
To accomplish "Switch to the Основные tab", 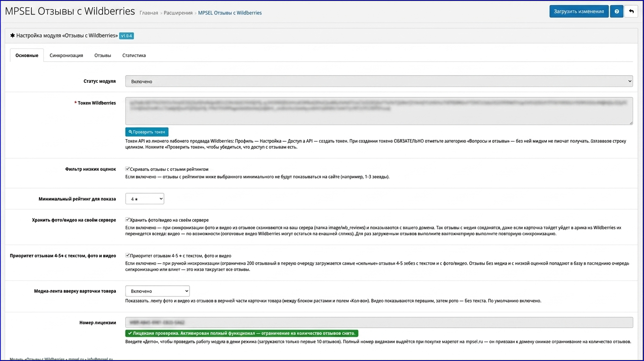I will 27,55.
